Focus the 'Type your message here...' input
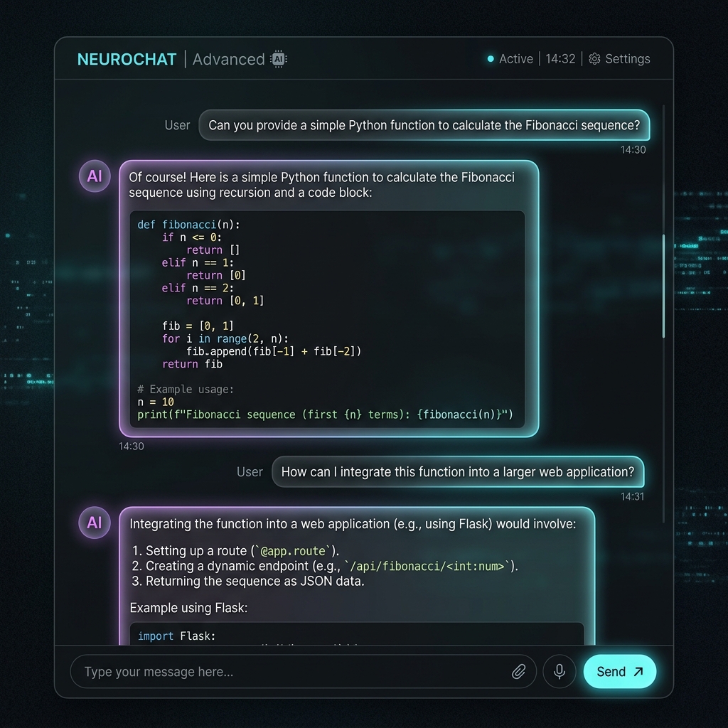The height and width of the screenshot is (728, 728). coord(303,671)
